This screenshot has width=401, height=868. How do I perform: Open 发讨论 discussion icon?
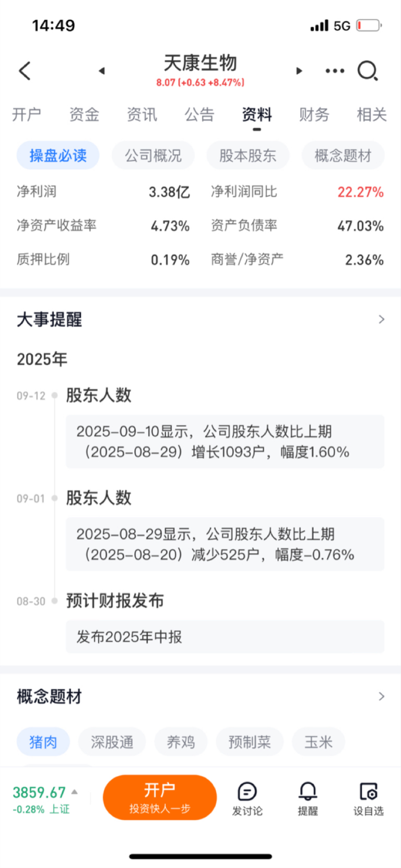247,799
